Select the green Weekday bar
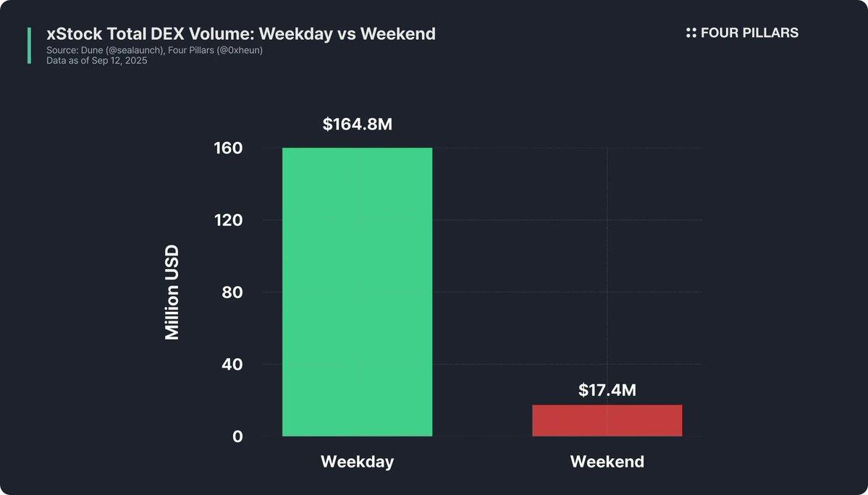This screenshot has width=868, height=495. click(x=357, y=292)
